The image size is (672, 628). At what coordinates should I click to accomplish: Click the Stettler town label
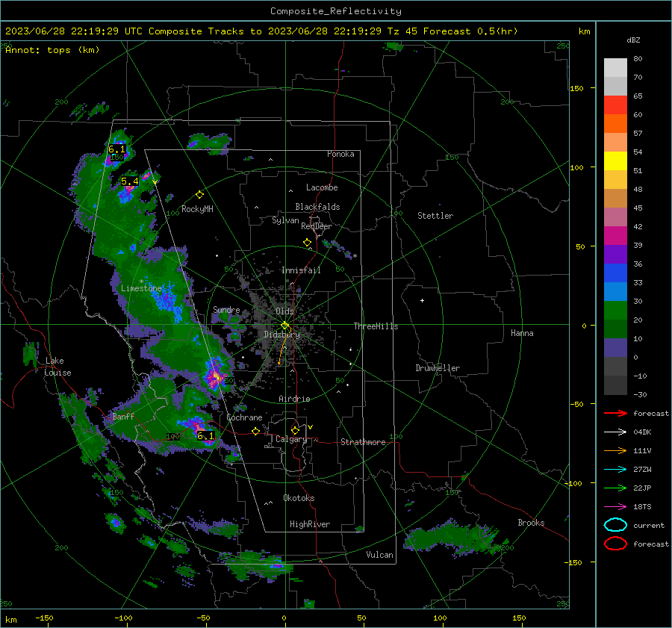click(435, 216)
